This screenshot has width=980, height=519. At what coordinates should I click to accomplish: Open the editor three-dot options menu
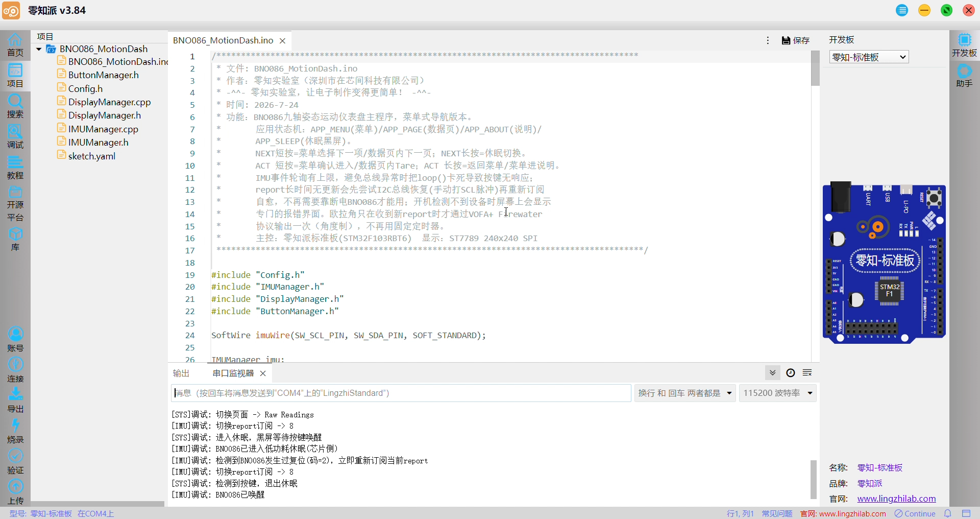(x=768, y=40)
